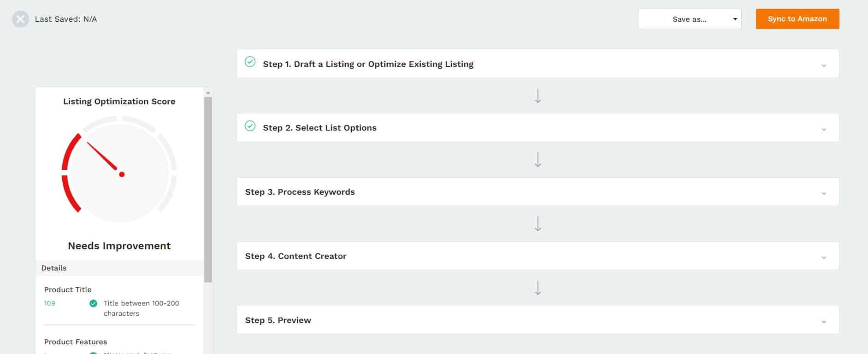This screenshot has height=354, width=868.
Task: Expand Step 4 Content Creator chevron
Action: coord(824,258)
